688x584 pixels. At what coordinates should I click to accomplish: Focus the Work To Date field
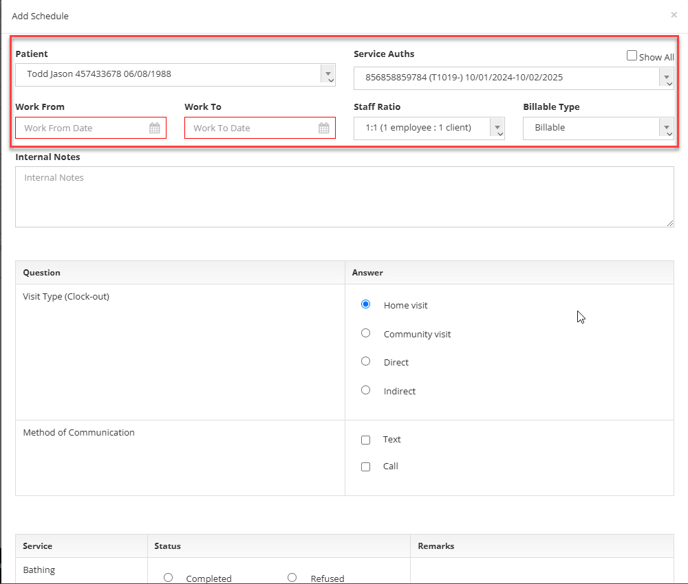click(260, 128)
